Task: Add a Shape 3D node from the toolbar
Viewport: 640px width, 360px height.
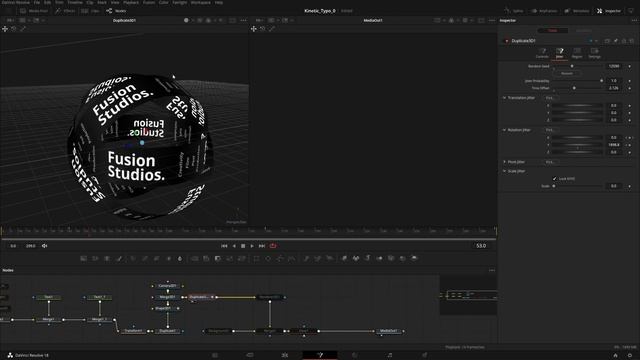Action: coord(356,258)
